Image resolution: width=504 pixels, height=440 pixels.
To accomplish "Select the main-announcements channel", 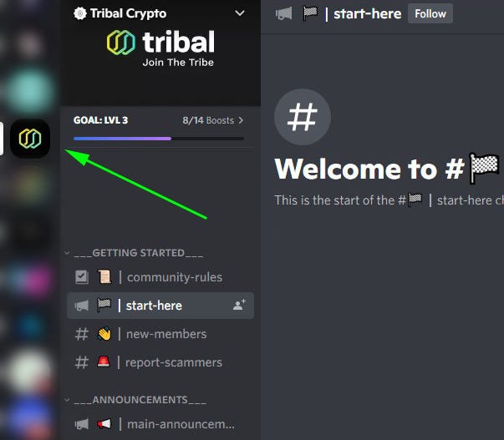I will [x=160, y=424].
